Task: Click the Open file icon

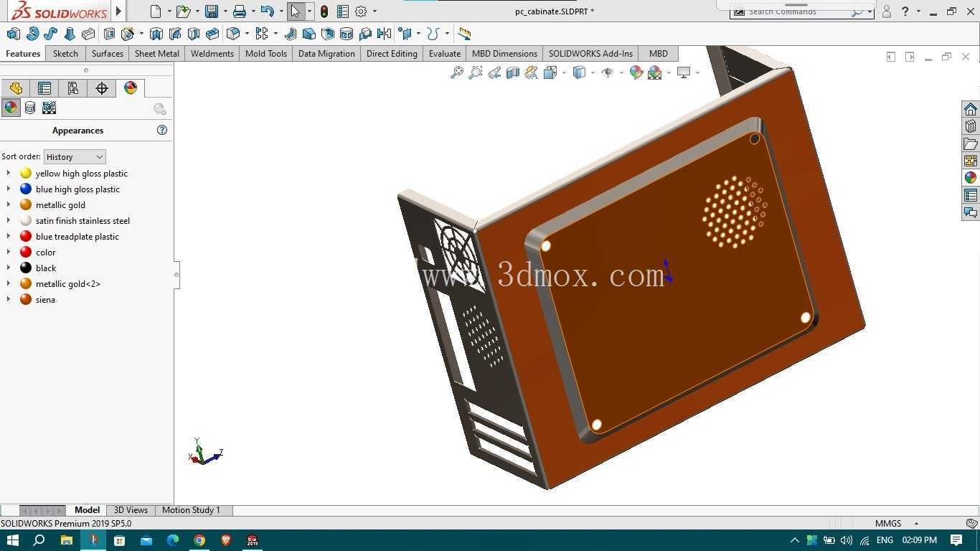Action: tap(184, 11)
